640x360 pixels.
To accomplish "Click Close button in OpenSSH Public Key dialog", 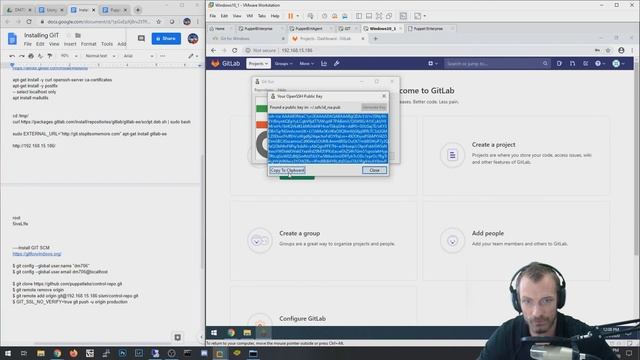I will 374,170.
